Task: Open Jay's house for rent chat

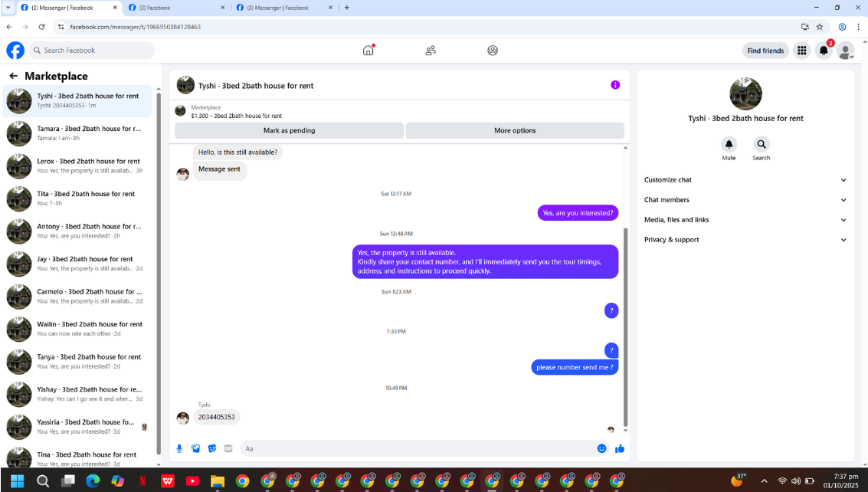Action: (77, 264)
